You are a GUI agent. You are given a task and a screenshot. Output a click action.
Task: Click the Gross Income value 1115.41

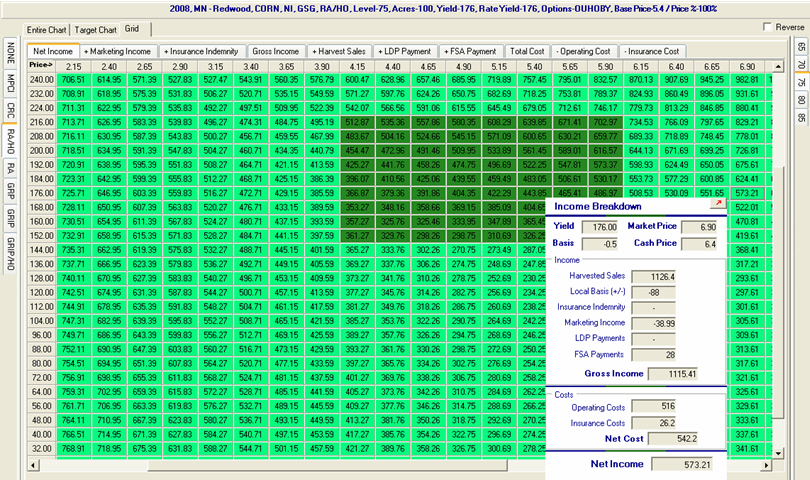[673, 374]
